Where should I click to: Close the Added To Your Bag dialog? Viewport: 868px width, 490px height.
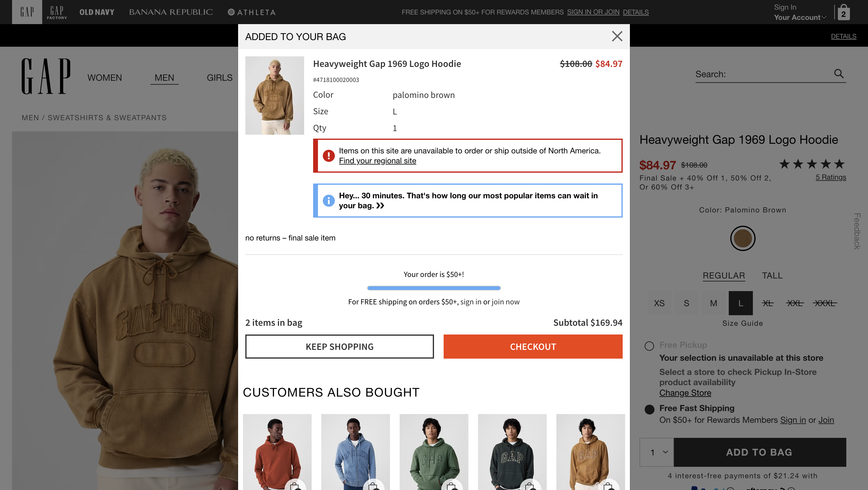[617, 36]
